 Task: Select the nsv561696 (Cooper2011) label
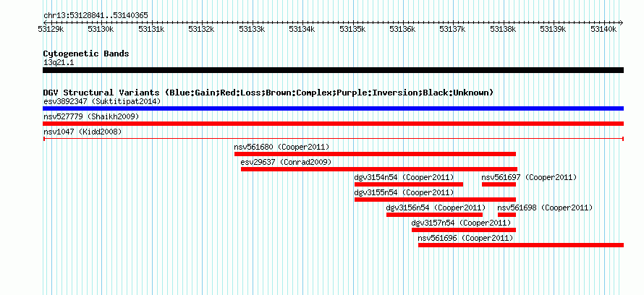(x=466, y=238)
